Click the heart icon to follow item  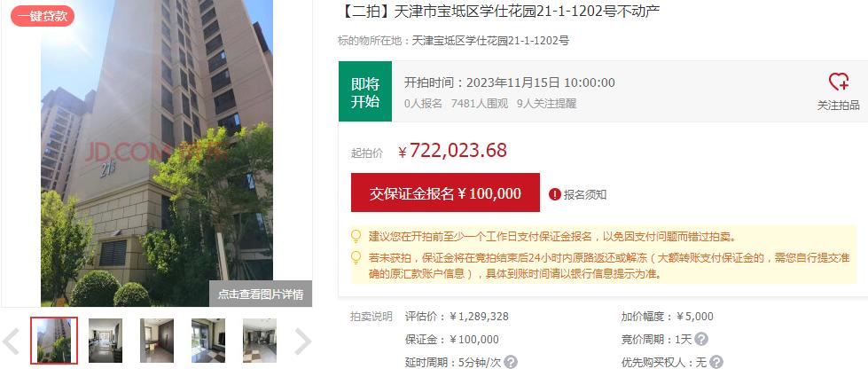click(838, 82)
